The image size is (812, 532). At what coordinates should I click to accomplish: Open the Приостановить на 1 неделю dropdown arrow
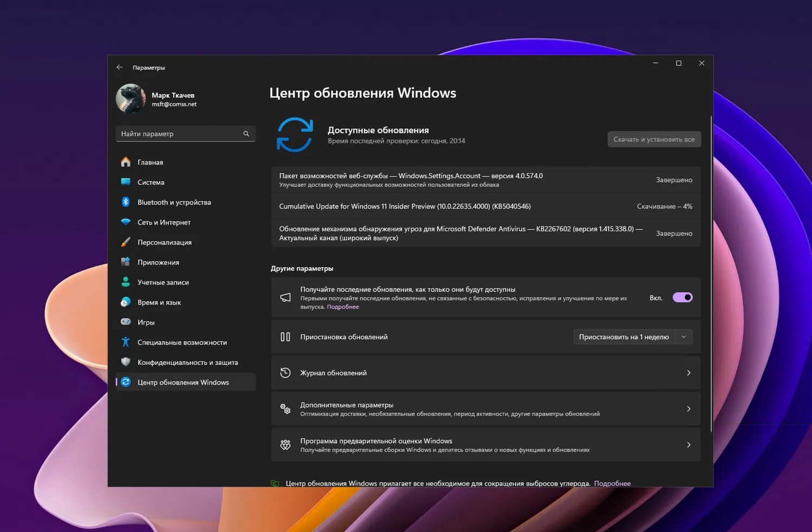tap(684, 337)
